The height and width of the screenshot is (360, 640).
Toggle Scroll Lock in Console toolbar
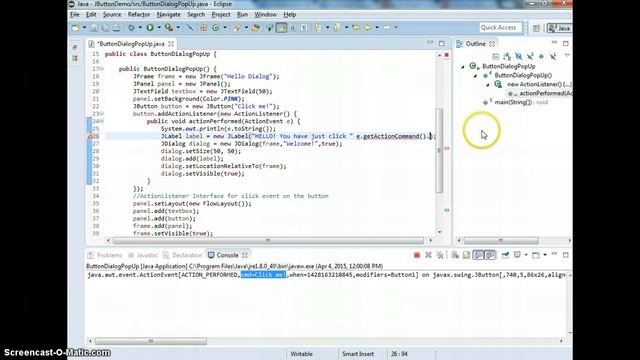click(x=466, y=255)
